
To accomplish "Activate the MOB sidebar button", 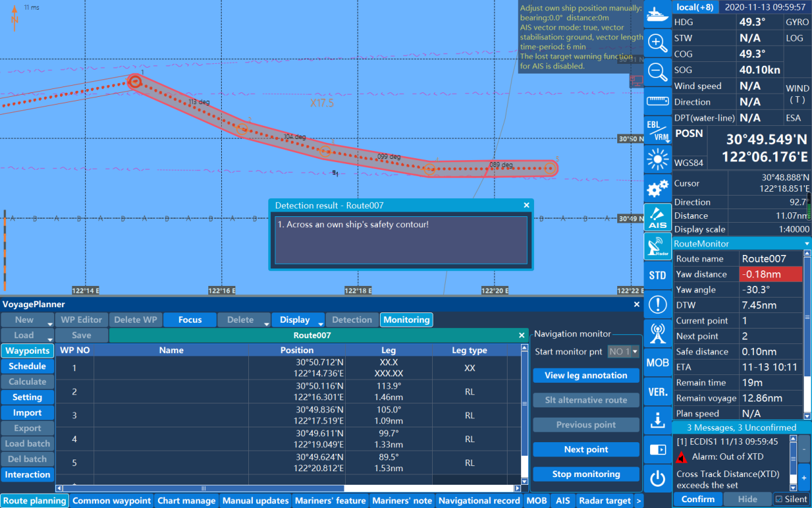I will [657, 363].
